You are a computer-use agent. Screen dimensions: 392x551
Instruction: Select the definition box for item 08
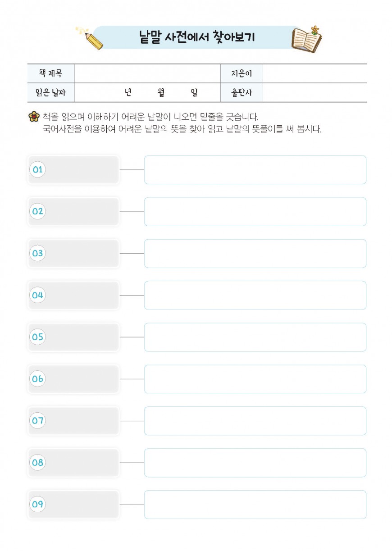[255, 463]
